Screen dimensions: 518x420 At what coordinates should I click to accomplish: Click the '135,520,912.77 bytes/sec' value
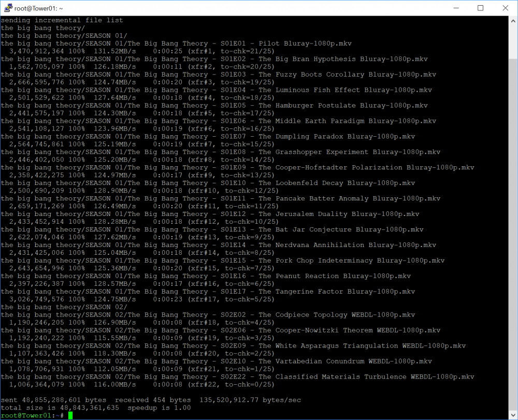tap(250, 400)
